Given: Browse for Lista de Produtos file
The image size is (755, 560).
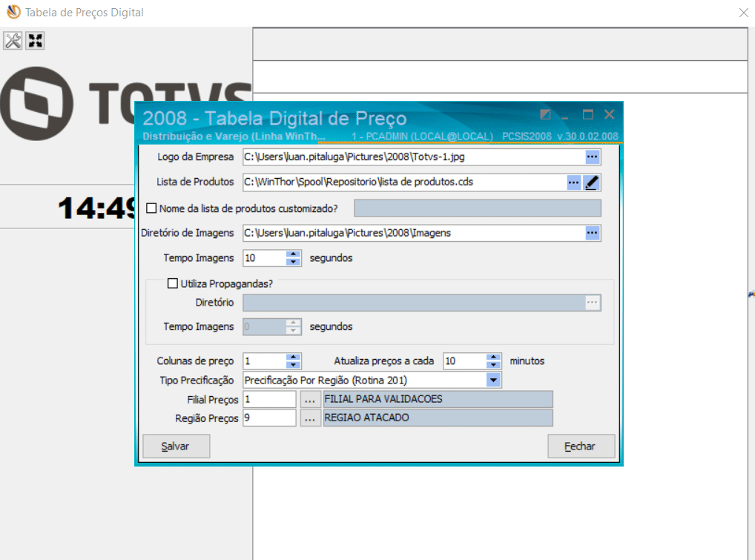Looking at the screenshot, I should point(573,182).
